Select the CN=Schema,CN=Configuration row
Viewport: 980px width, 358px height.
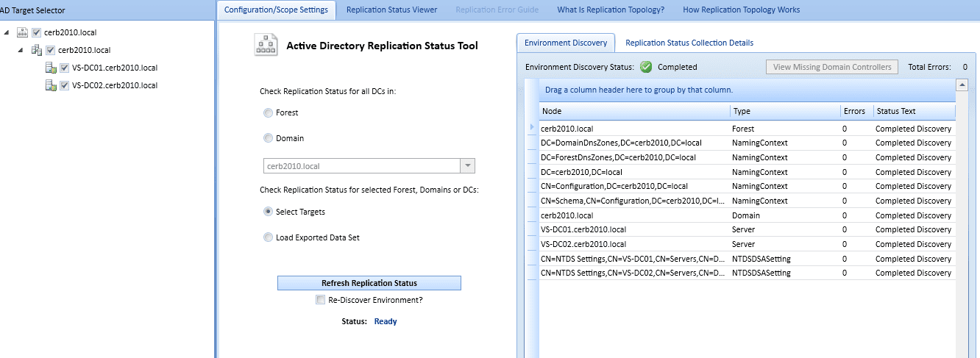[x=747, y=201]
